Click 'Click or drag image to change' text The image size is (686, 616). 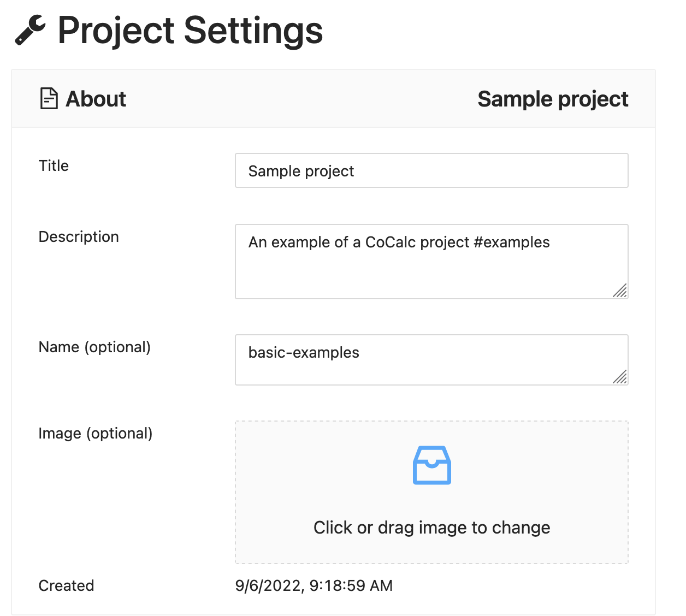pyautogui.click(x=431, y=528)
